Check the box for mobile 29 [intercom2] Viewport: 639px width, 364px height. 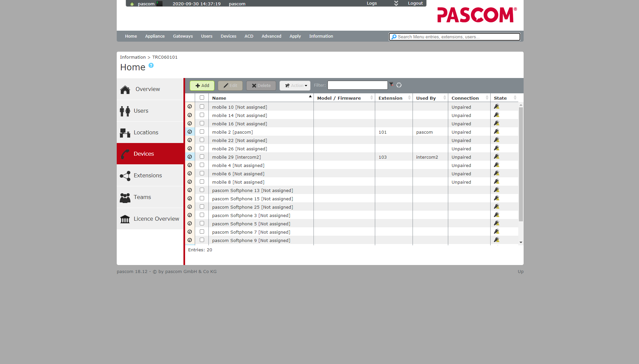tap(202, 157)
